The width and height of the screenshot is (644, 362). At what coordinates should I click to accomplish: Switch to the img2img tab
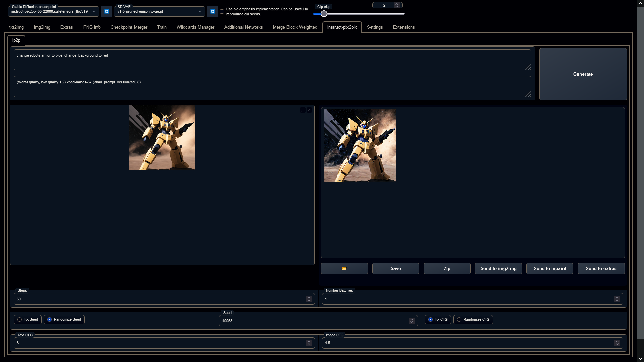pos(42,27)
